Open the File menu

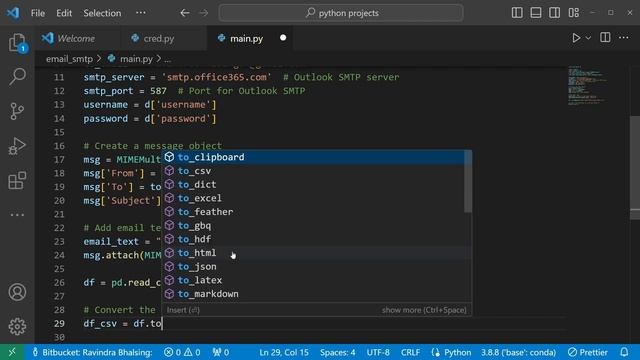[38, 13]
